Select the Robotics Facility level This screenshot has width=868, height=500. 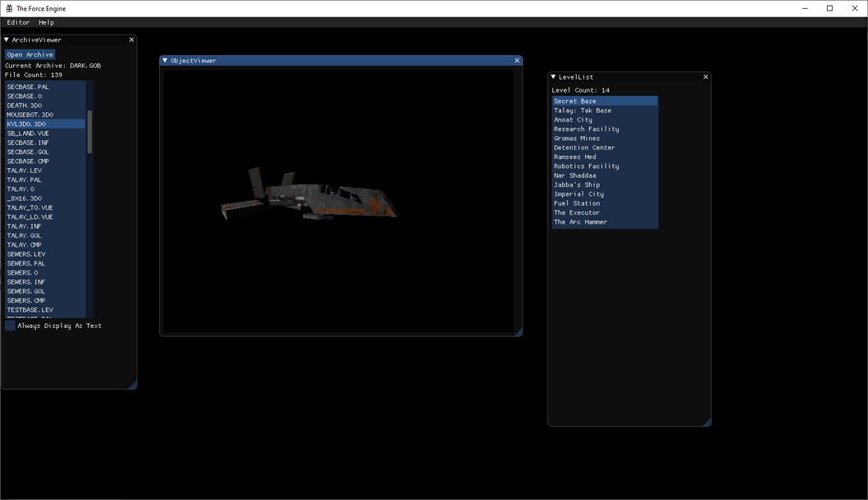pos(605,166)
